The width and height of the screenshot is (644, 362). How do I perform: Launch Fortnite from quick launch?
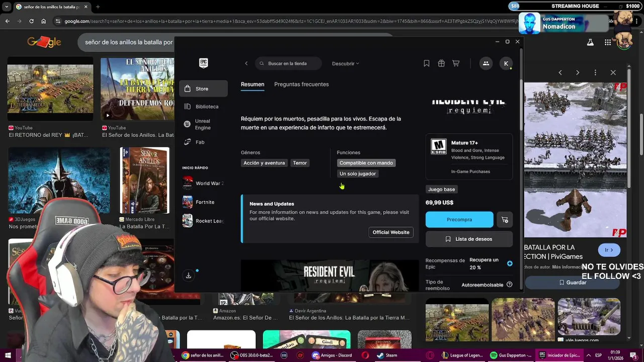click(203, 202)
